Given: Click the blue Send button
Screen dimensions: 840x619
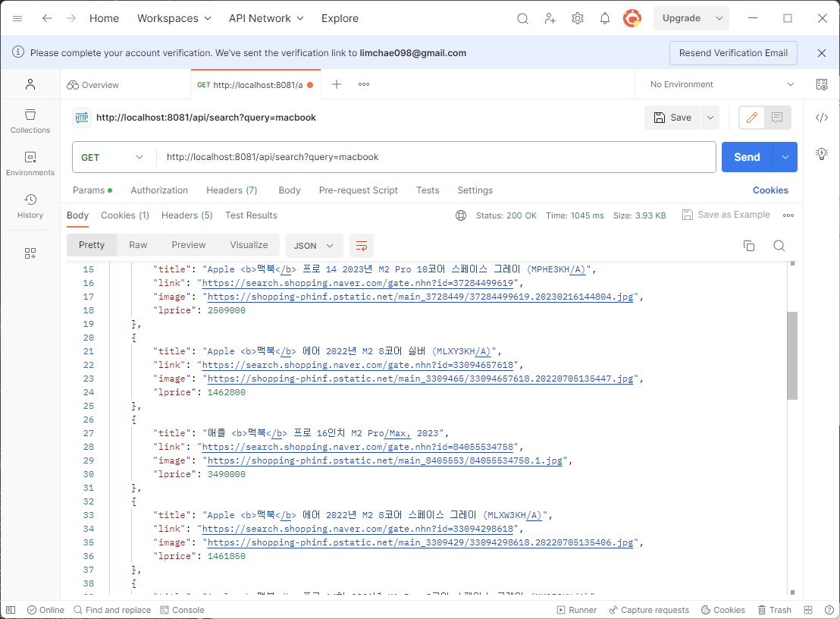Looking at the screenshot, I should [747, 157].
